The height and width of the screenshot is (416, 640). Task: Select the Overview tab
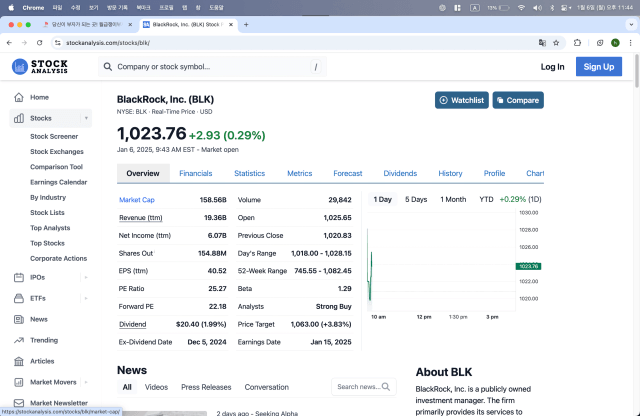[x=143, y=174]
